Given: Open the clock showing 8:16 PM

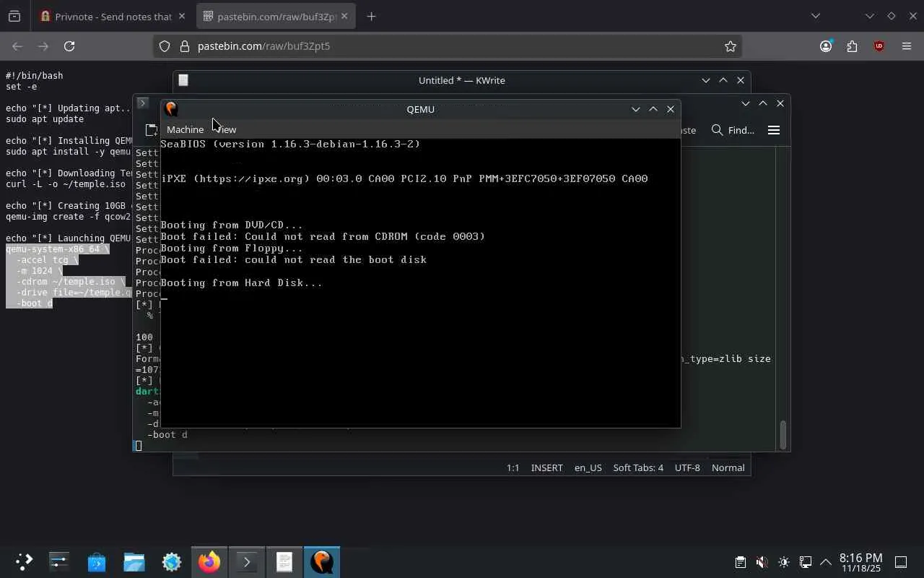Looking at the screenshot, I should [860, 562].
